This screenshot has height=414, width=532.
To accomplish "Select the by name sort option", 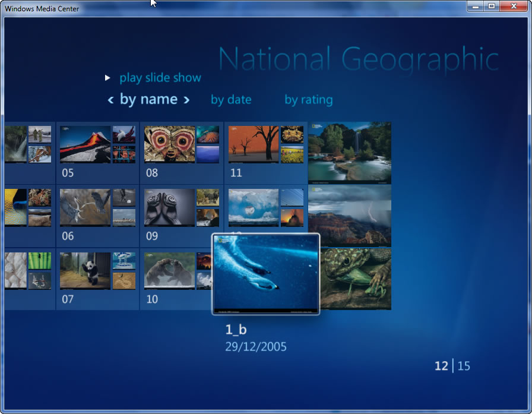I will [x=148, y=99].
